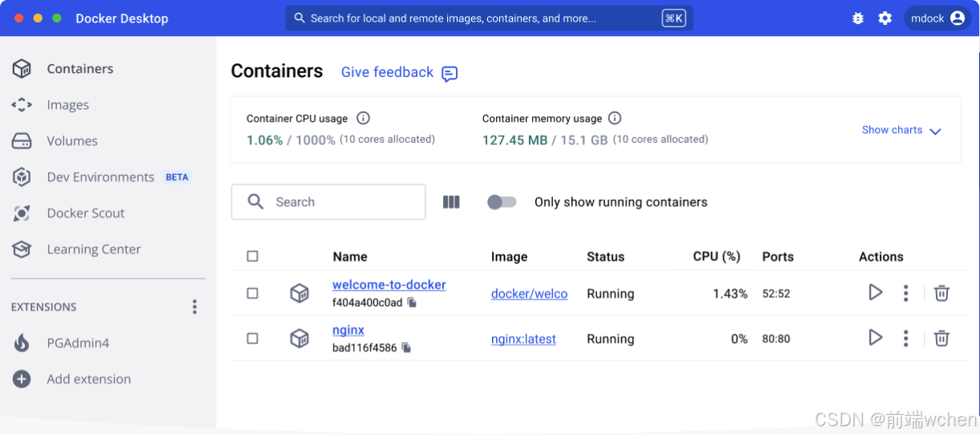Open the Containers section in sidebar
The height and width of the screenshot is (435, 980).
[x=80, y=69]
